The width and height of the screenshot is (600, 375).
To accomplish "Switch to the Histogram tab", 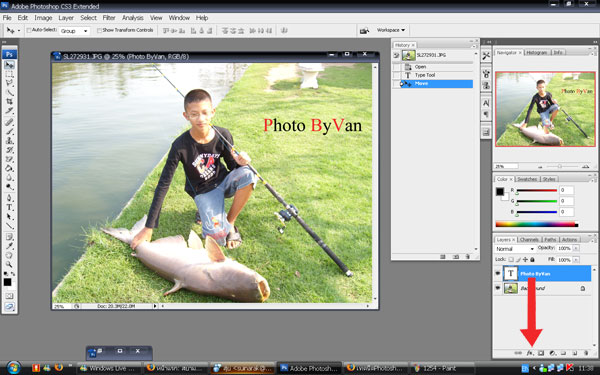I will pyautogui.click(x=536, y=52).
